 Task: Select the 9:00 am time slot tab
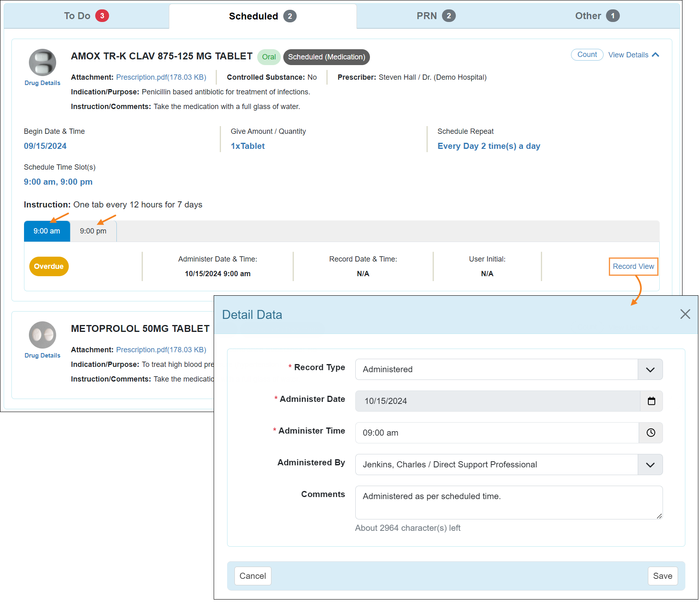point(47,231)
